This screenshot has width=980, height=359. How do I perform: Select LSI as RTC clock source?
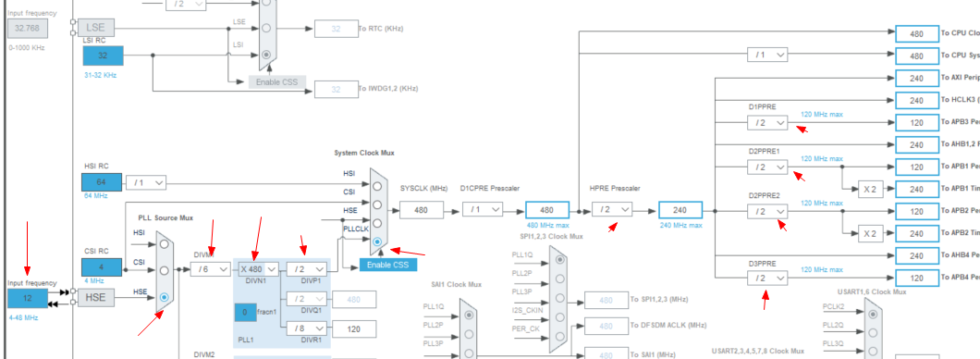[x=266, y=55]
